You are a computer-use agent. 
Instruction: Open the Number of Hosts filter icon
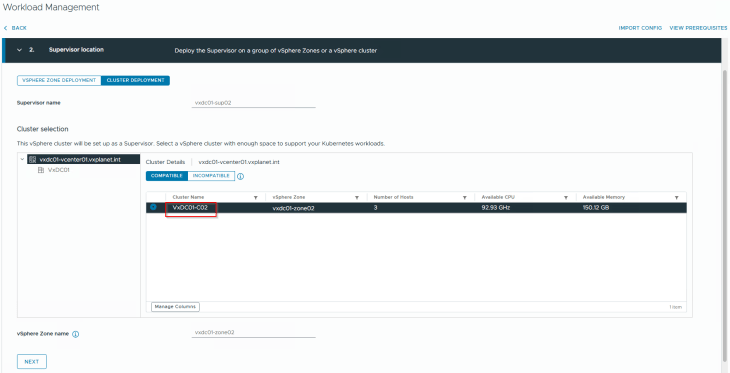pos(465,197)
